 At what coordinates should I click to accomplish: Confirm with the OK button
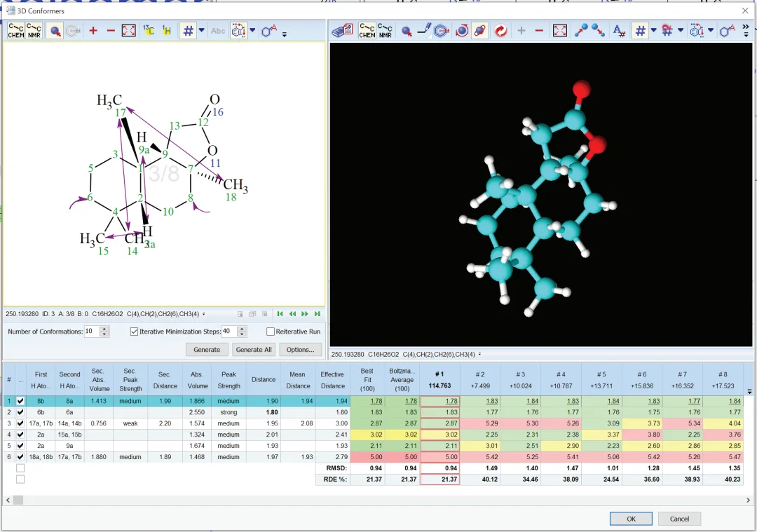point(631,519)
